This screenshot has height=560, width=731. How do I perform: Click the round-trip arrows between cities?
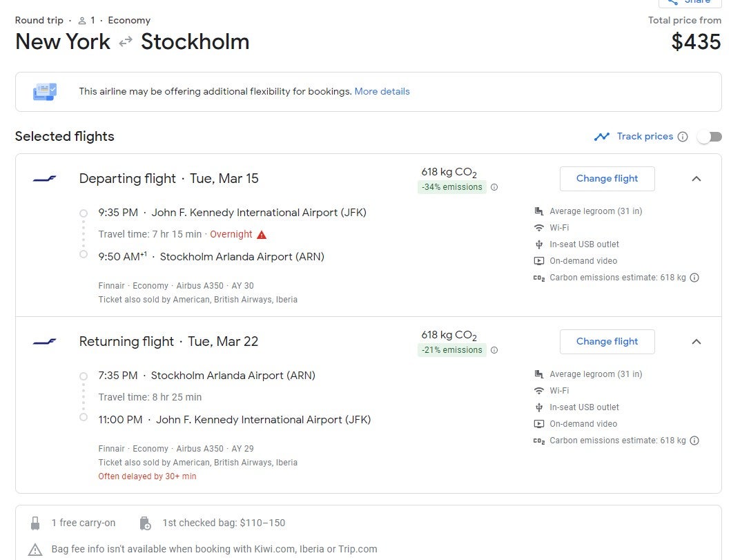pyautogui.click(x=126, y=42)
